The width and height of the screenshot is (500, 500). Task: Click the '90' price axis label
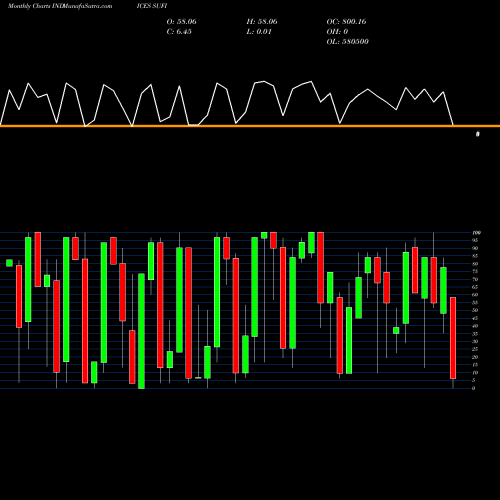pyautogui.click(x=475, y=248)
